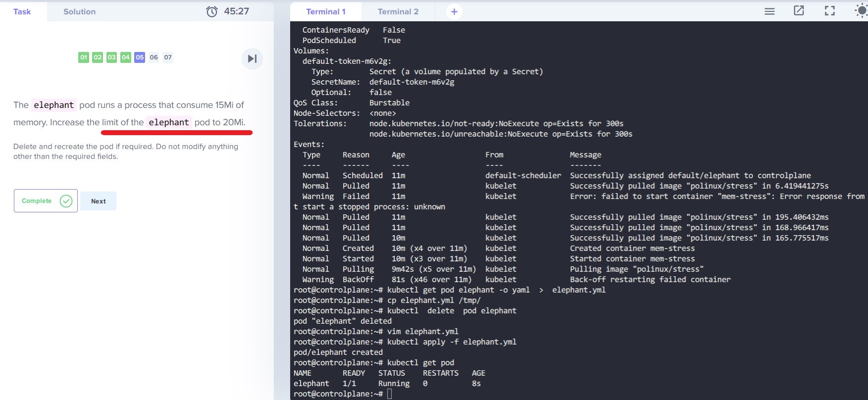Image resolution: width=868 pixels, height=400 pixels.
Task: Click the terminal prompt cursor
Action: (x=390, y=394)
